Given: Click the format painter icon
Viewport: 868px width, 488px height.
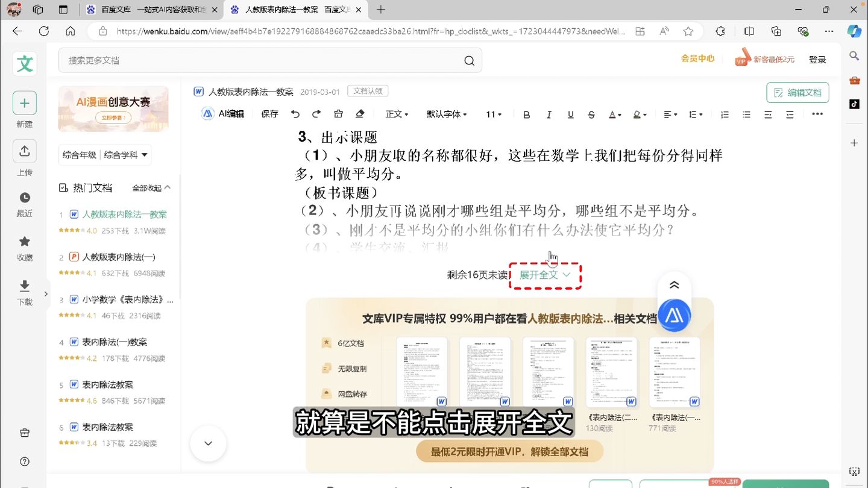Looking at the screenshot, I should [x=338, y=114].
